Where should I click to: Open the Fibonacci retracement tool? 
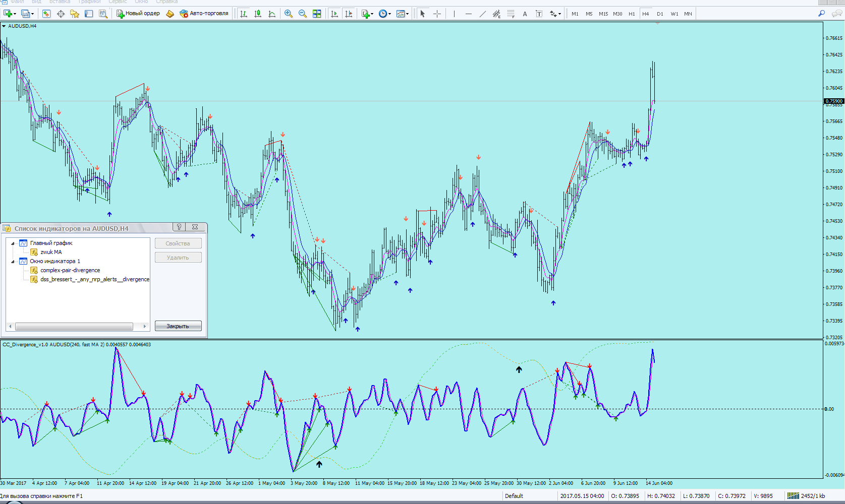tap(511, 14)
